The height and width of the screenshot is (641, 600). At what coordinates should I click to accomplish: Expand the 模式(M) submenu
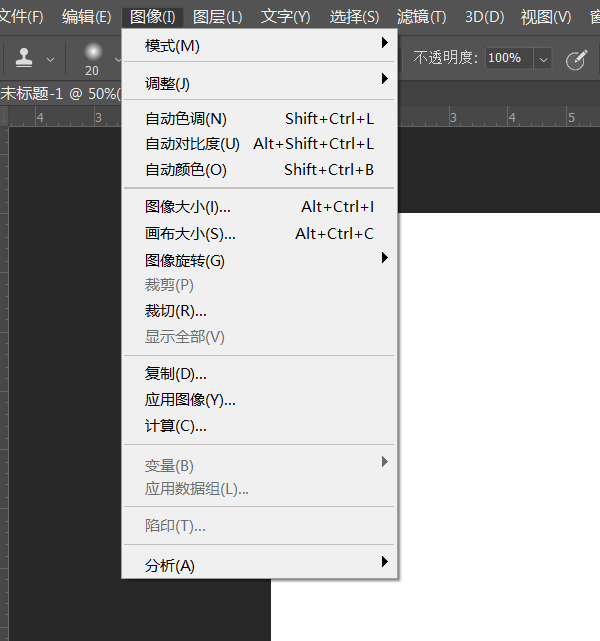tap(260, 45)
